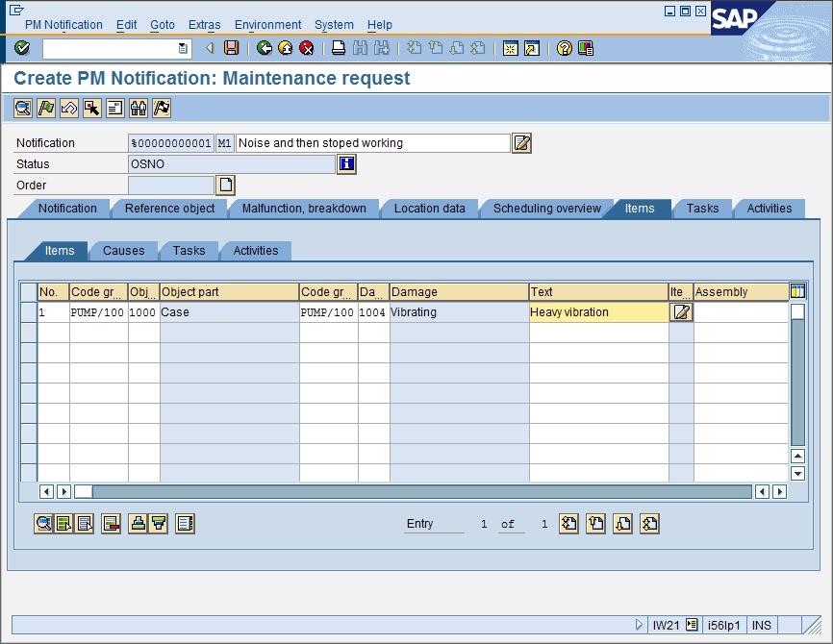Screen dimensions: 833x644
Task: Click the magnifier display icon in application toolbar
Action: pos(23,109)
